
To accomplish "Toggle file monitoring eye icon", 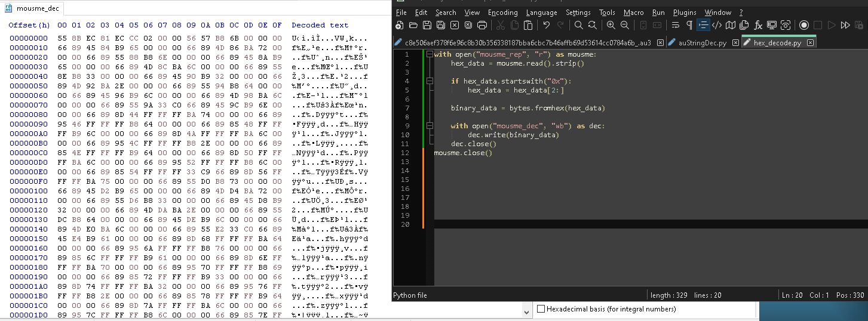I will (x=786, y=25).
